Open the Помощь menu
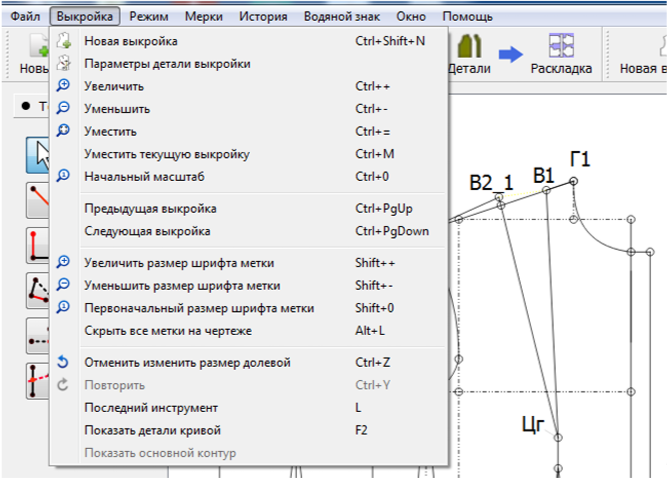This screenshot has height=480, width=667. [467, 17]
